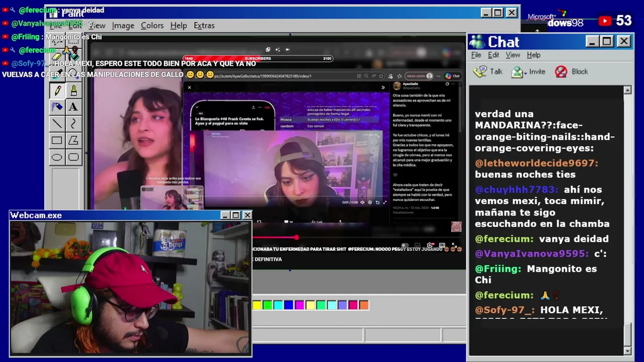The height and width of the screenshot is (362, 644).
Task: Open the browser three-dots menu
Action: 439,76
